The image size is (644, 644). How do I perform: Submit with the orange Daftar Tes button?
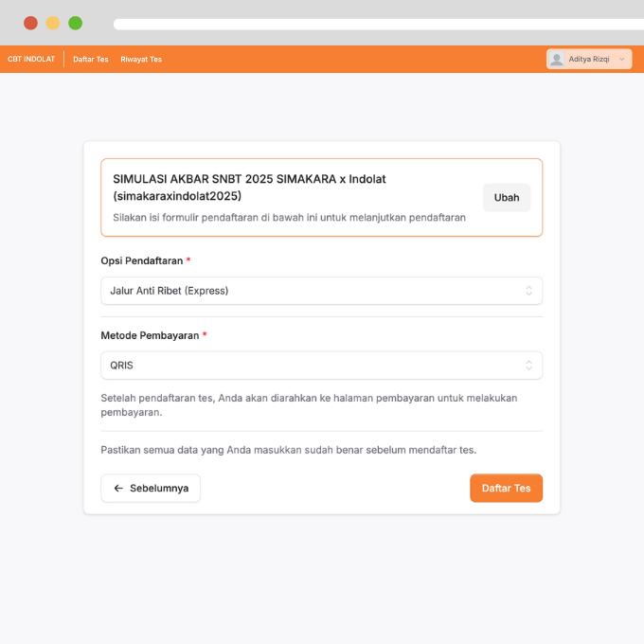pyautogui.click(x=506, y=488)
